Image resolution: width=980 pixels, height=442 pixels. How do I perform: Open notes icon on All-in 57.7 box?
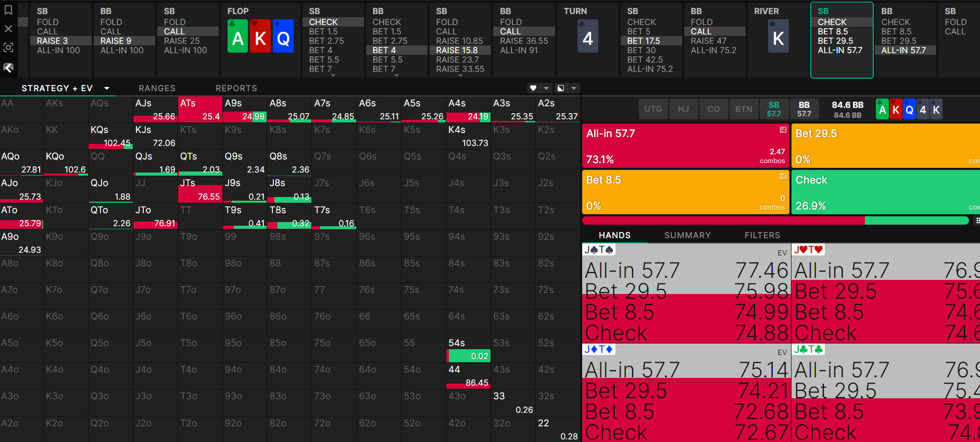point(783,130)
